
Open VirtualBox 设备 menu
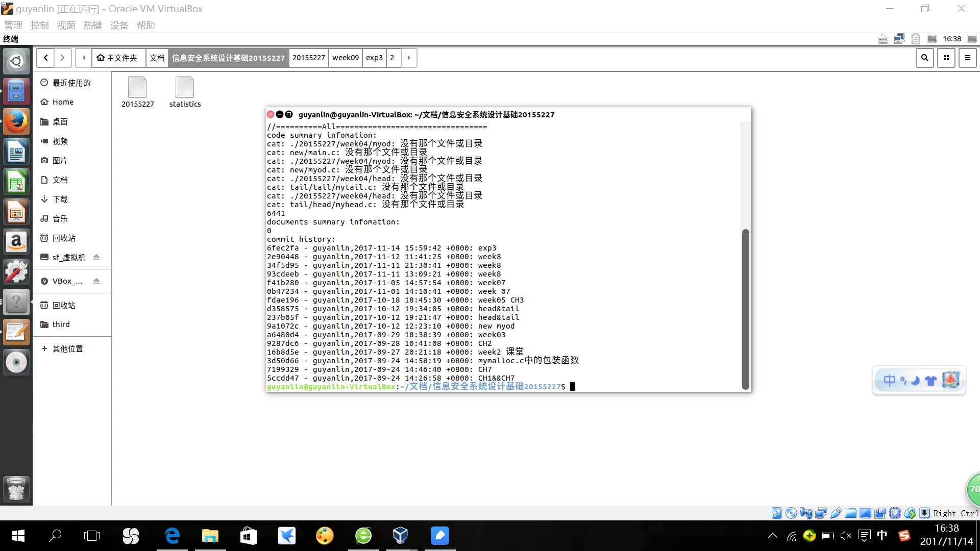click(119, 25)
